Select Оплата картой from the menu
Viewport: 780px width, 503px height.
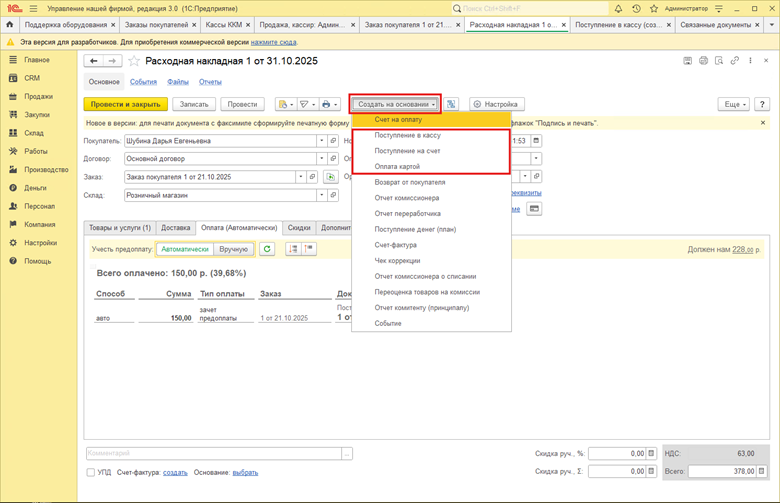[x=396, y=166]
